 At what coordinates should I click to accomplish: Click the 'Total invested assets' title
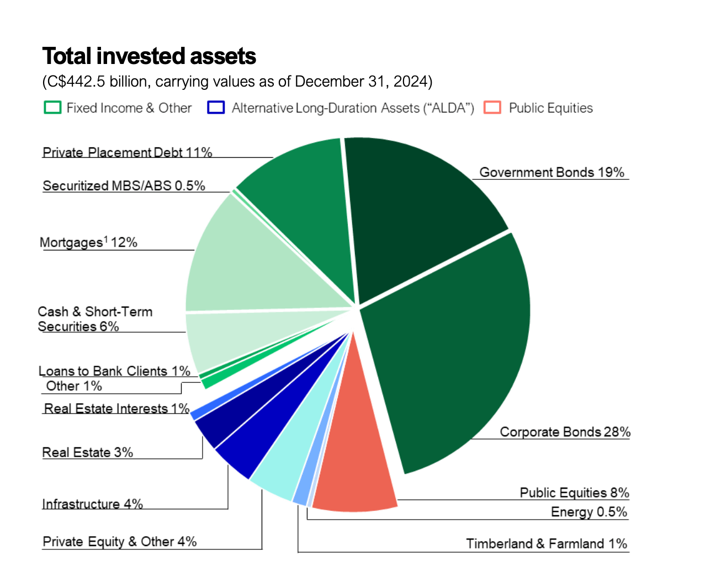[149, 56]
